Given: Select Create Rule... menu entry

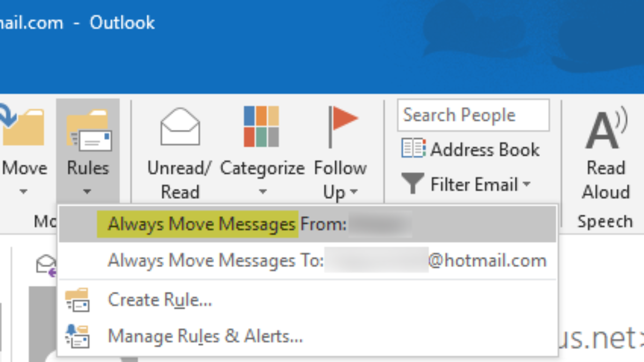Looking at the screenshot, I should [x=160, y=300].
